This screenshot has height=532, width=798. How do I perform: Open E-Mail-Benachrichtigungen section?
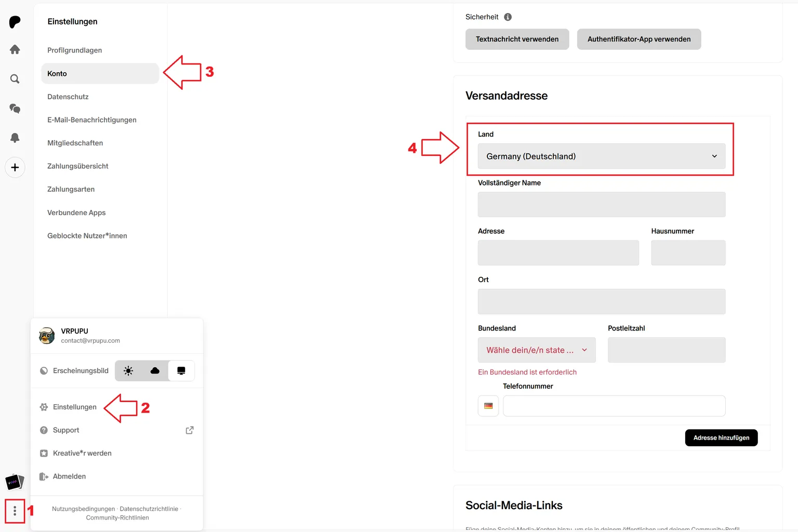(x=92, y=120)
